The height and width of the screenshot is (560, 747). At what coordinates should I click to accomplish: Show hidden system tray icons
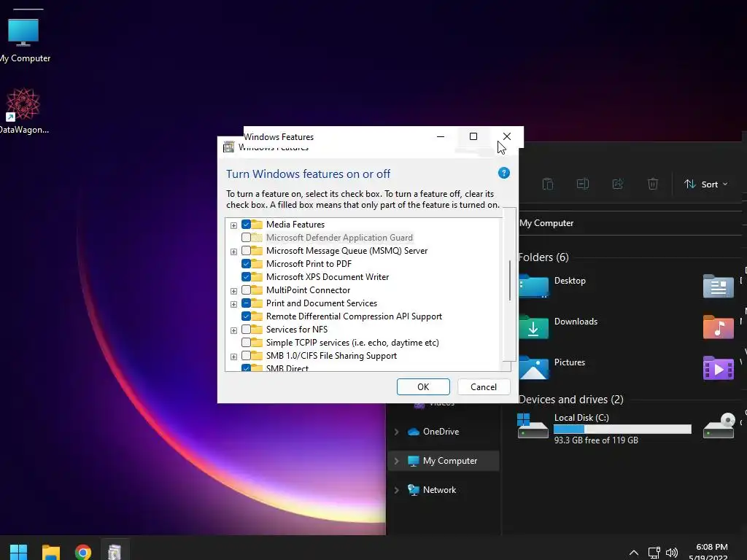(x=634, y=553)
